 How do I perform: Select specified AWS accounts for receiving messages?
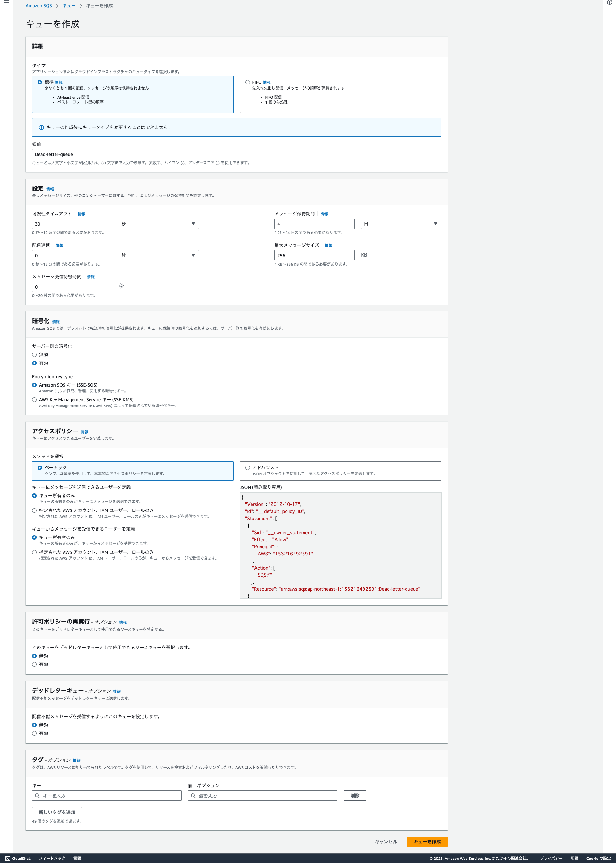[35, 552]
